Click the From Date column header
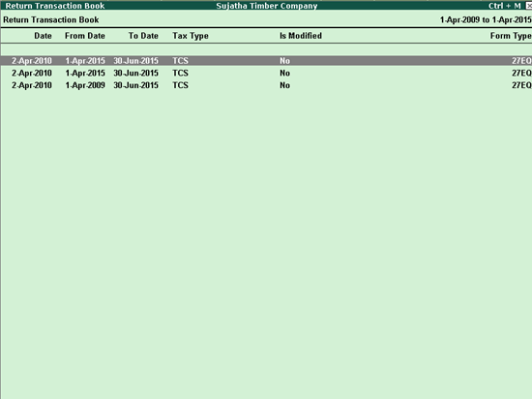 [x=85, y=36]
